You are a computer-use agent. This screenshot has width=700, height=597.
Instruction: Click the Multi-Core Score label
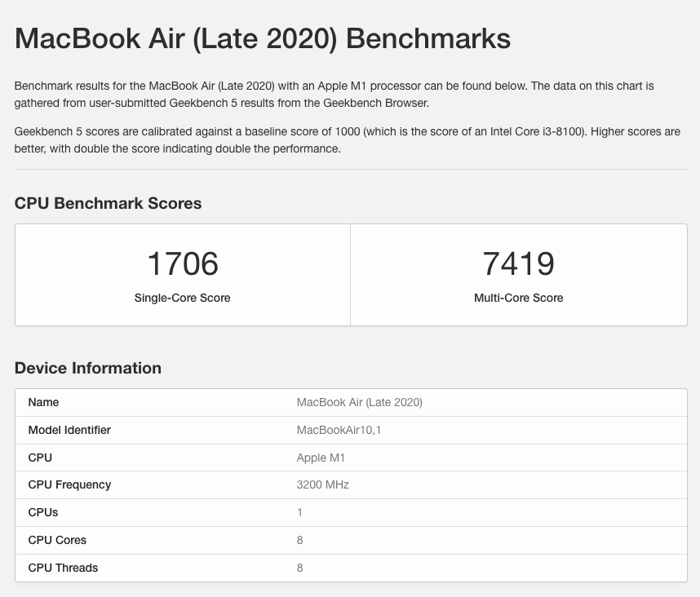click(x=518, y=298)
